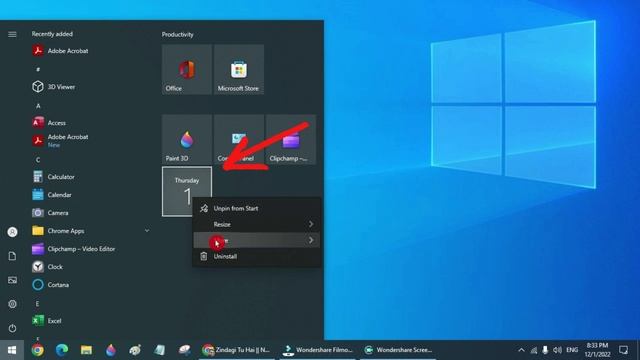The image size is (640, 360).
Task: Click the letter E section header
Action: click(x=37, y=303)
